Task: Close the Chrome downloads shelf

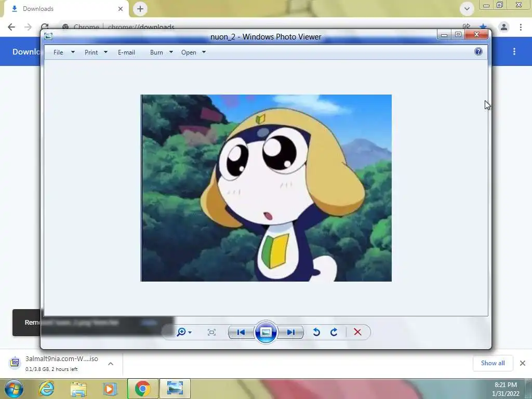Action: click(x=523, y=363)
